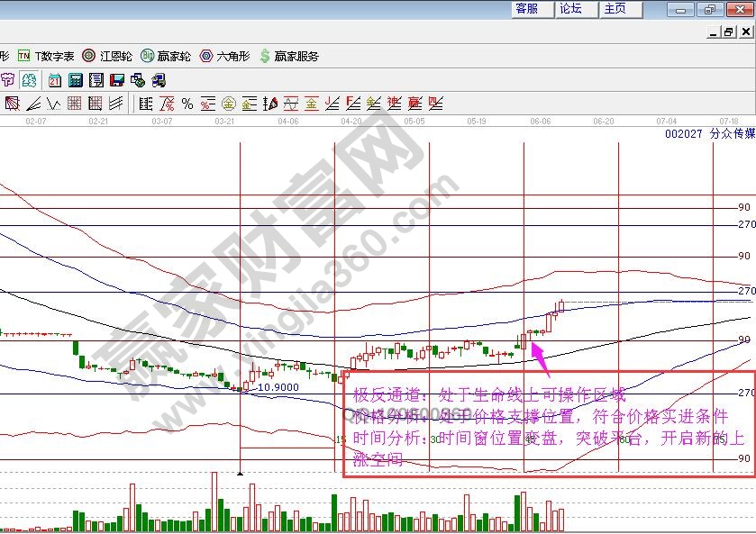The image size is (756, 534).
Task: Click the calendar icon showing 21
Action: [56, 80]
